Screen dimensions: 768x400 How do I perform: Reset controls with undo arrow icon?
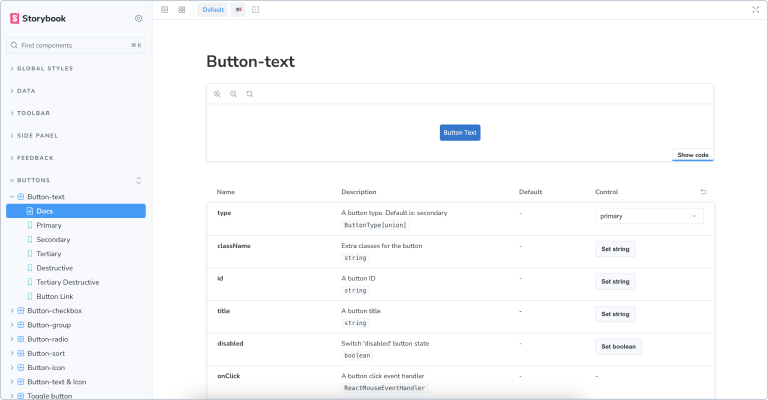[x=703, y=192]
